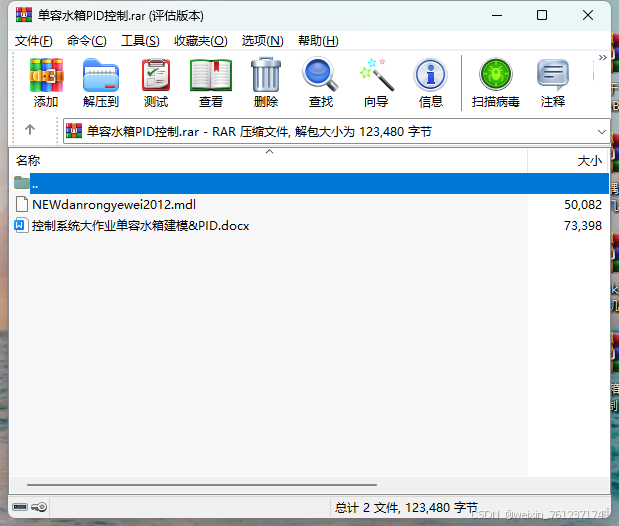Open the address bar path dropdown
Screen dimensions: 619x526
click(x=602, y=132)
